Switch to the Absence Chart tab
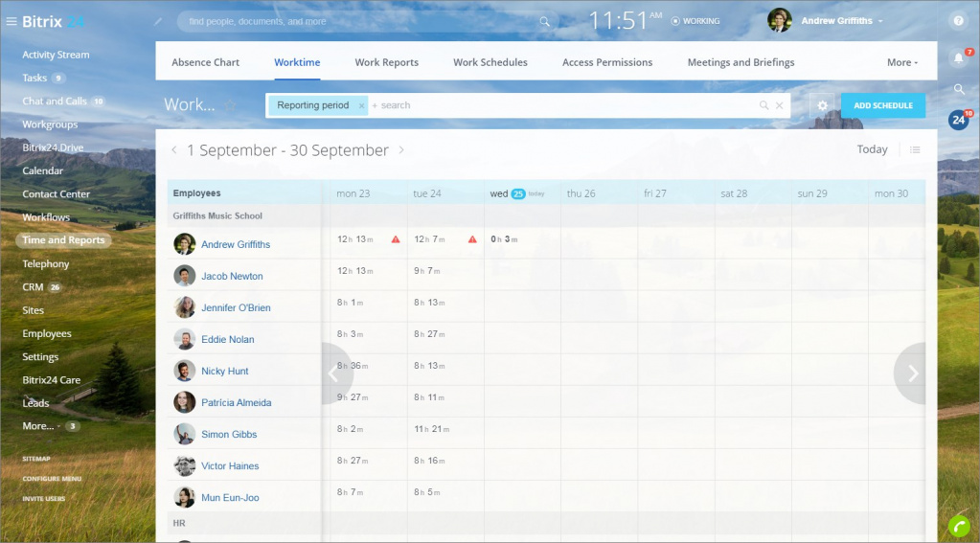This screenshot has height=543, width=980. click(205, 62)
